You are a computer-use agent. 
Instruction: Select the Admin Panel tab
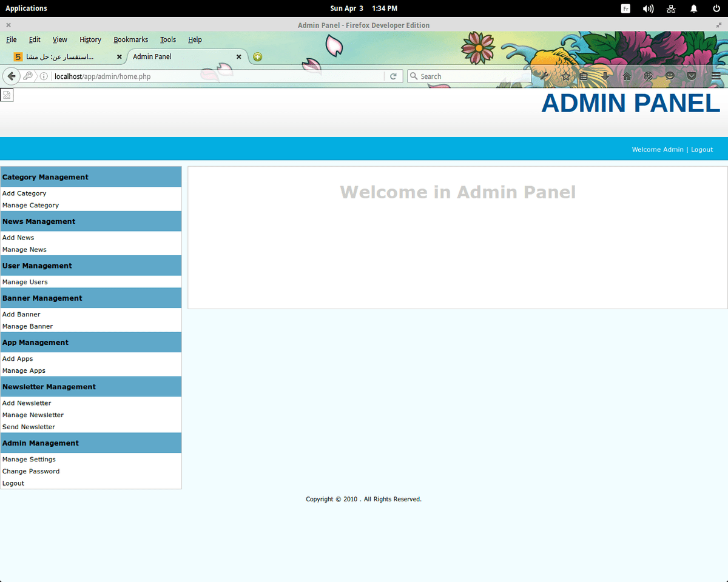click(x=187, y=57)
